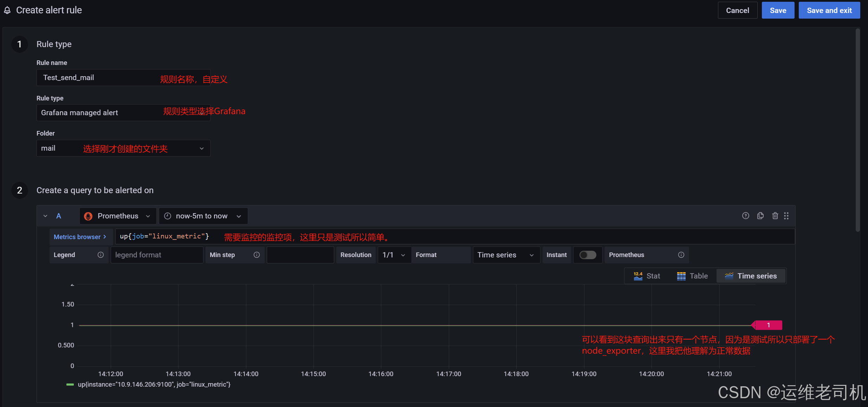
Task: Toggle the Instant query switch
Action: point(588,255)
